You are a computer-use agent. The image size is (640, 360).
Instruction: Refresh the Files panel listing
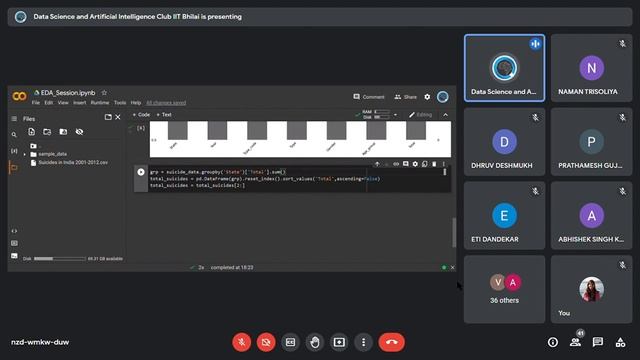point(47,131)
